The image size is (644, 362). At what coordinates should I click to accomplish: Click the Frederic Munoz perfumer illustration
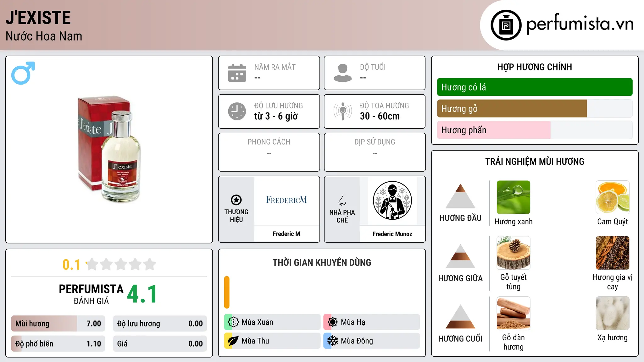tap(392, 200)
